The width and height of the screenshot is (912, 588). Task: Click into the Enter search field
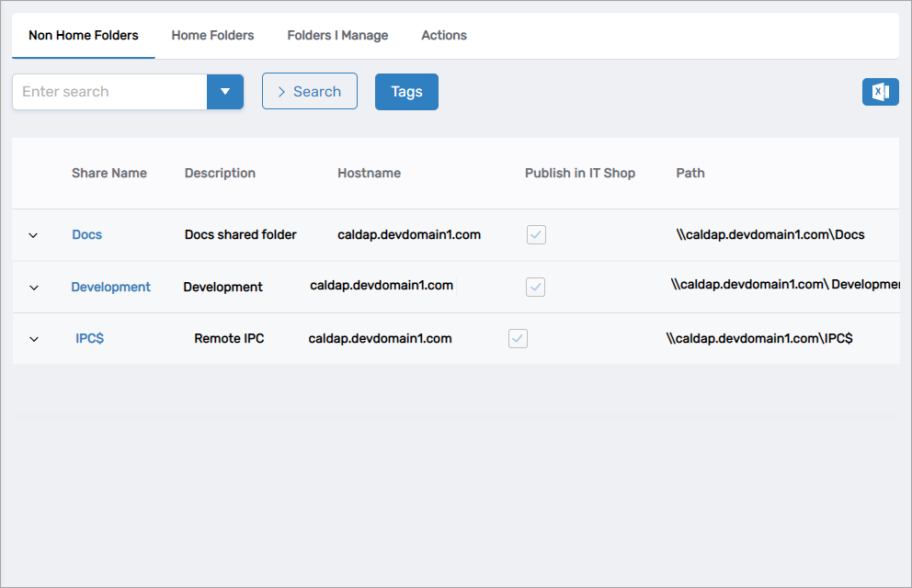coord(110,92)
